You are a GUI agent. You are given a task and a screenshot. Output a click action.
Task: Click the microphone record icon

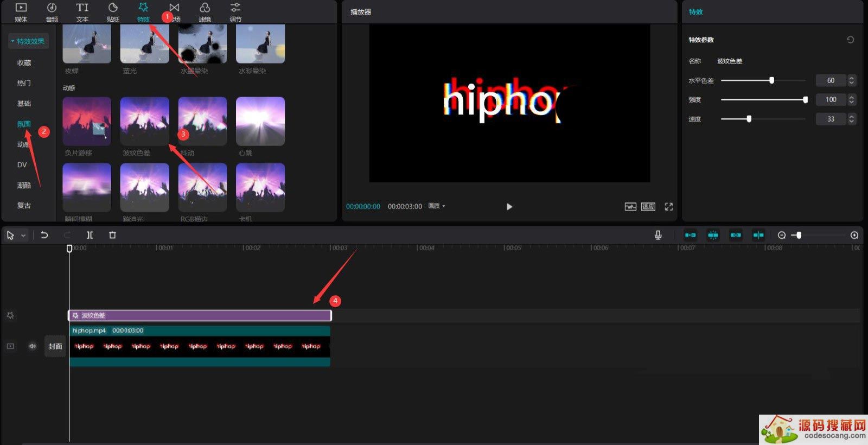(x=658, y=235)
